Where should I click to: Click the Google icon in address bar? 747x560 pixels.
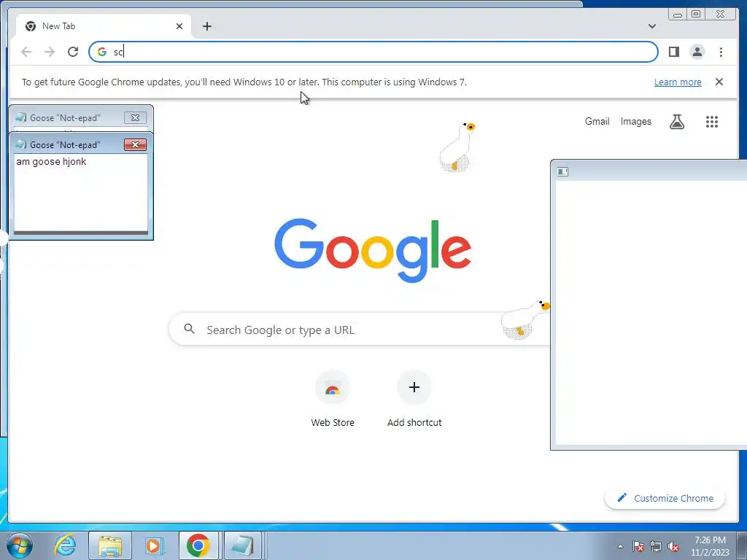[x=102, y=52]
